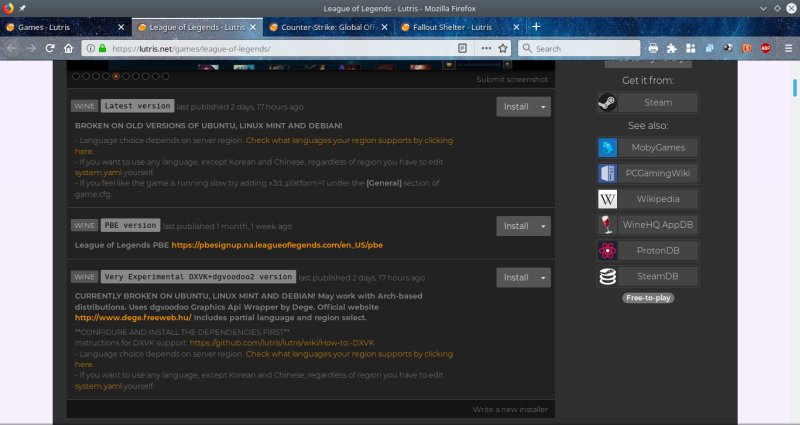The image size is (800, 425).
Task: Print the page using the printer icon
Action: tap(653, 48)
